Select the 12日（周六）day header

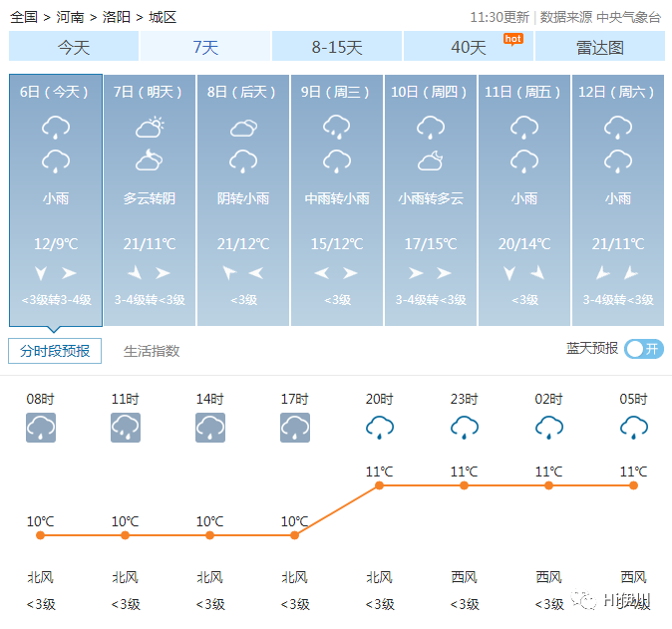[x=616, y=92]
